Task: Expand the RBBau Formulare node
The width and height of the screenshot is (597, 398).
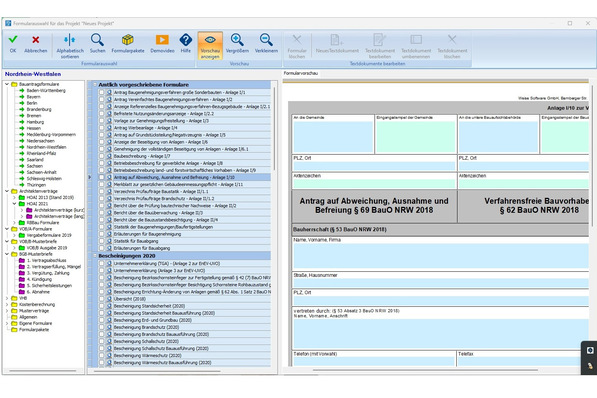Action: [14, 222]
